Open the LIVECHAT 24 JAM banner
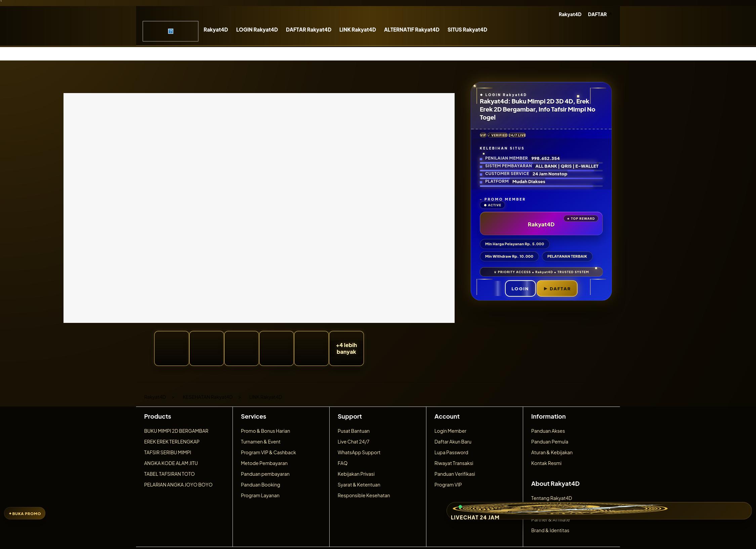This screenshot has width=756, height=549. click(599, 511)
